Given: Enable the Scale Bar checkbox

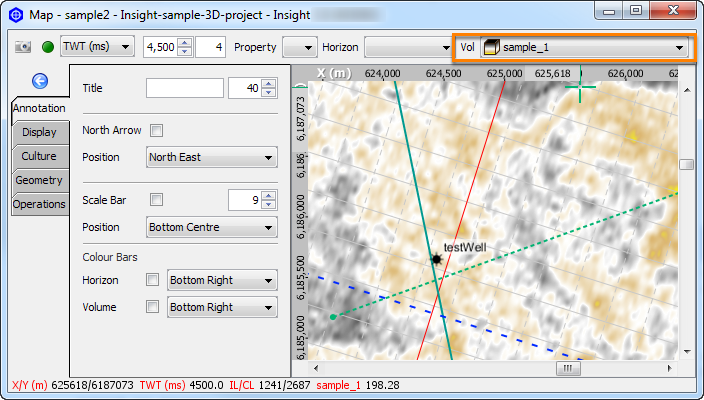Looking at the screenshot, I should click(156, 200).
